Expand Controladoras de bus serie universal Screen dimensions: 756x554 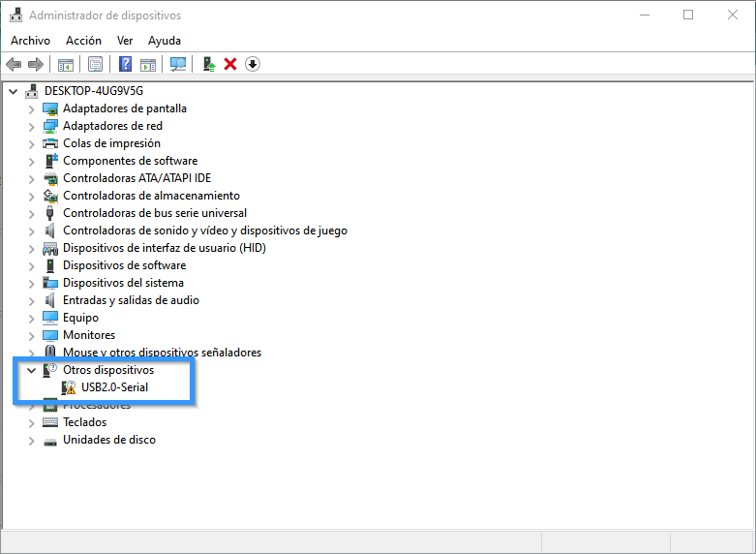click(x=32, y=213)
